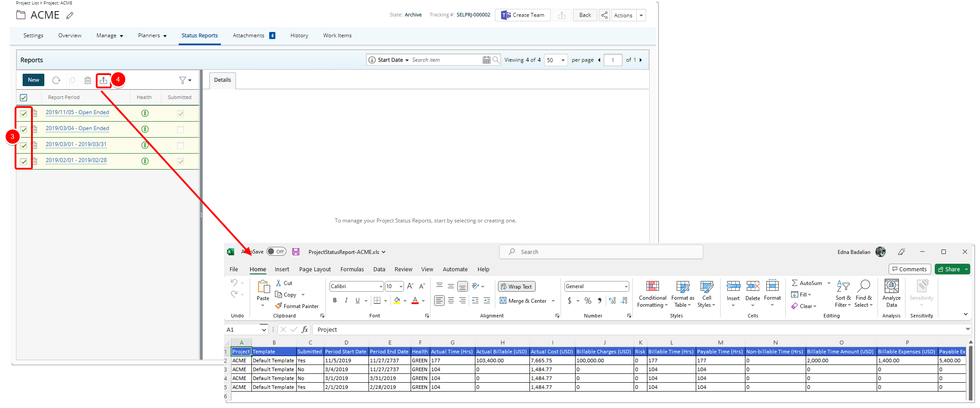Viewport: 980px width, 408px height.
Task: Click Find & Select in Excel
Action: coord(863,293)
